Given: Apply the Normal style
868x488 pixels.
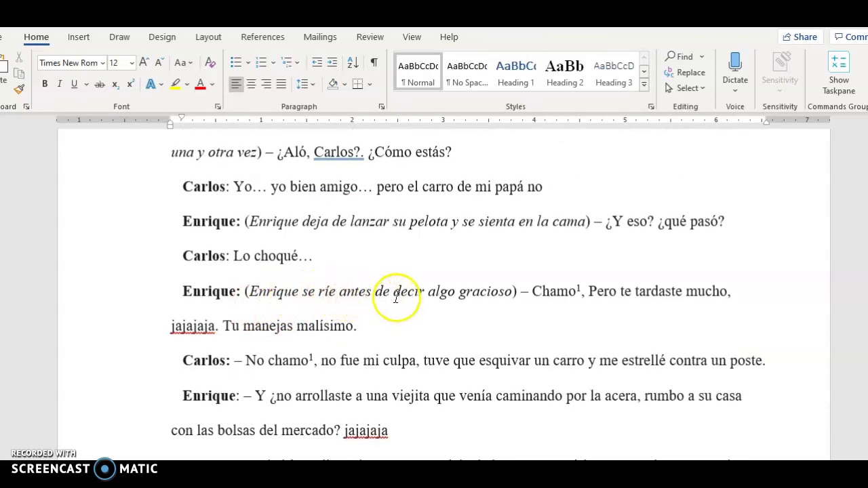Looking at the screenshot, I should click(x=418, y=73).
